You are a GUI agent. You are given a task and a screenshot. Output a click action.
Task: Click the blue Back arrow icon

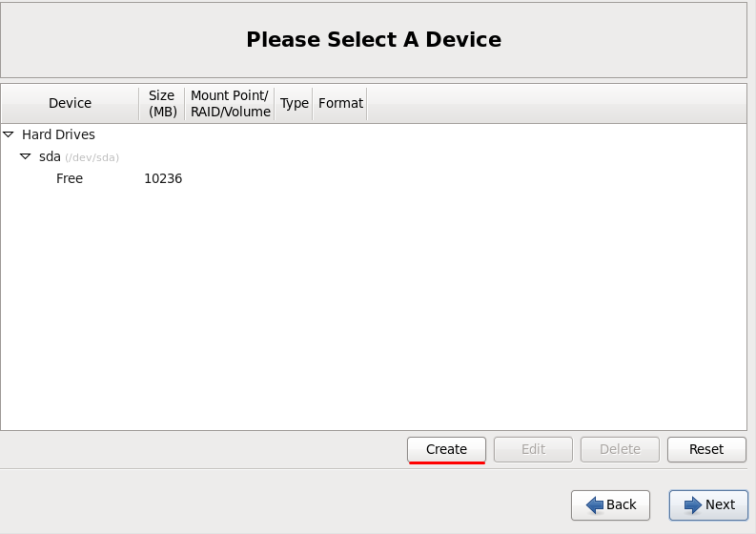point(595,504)
